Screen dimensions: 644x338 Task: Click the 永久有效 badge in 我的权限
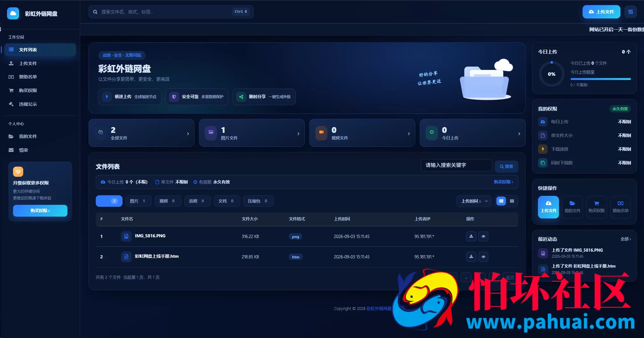pyautogui.click(x=620, y=109)
